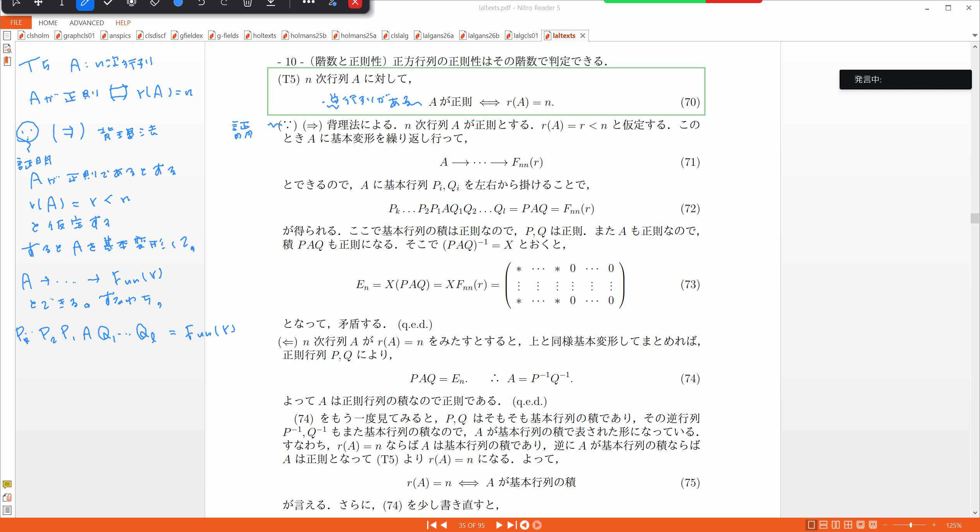Go to the first page
The width and height of the screenshot is (980, 532).
pyautogui.click(x=431, y=525)
